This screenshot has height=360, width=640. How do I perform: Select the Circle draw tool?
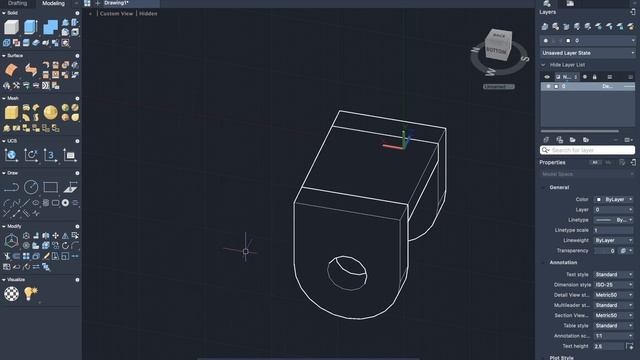coord(31,187)
